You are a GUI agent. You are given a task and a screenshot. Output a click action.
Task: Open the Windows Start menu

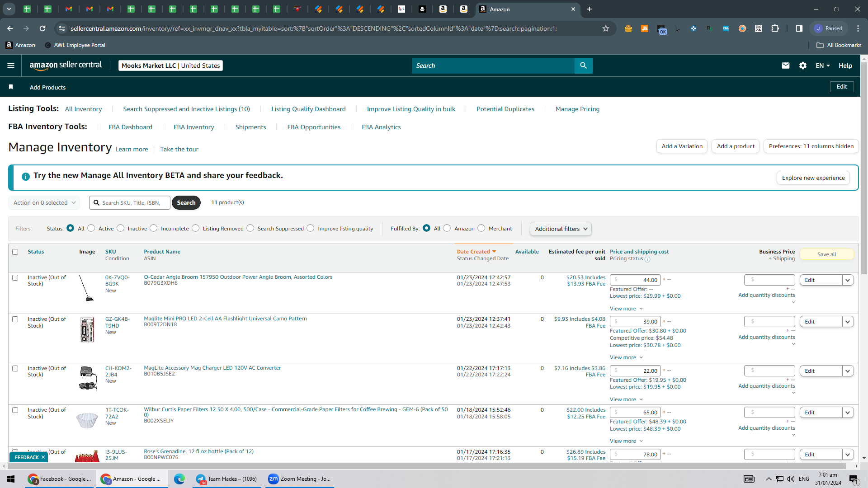point(11,479)
